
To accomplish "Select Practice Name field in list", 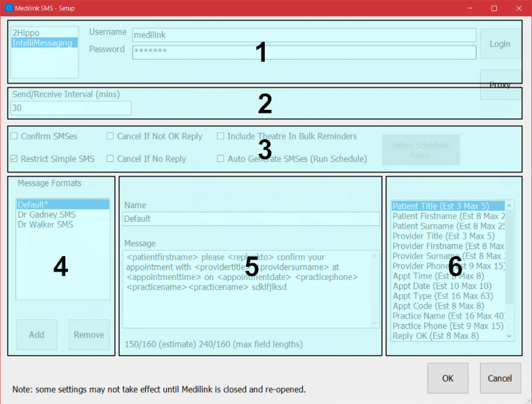I will point(448,316).
